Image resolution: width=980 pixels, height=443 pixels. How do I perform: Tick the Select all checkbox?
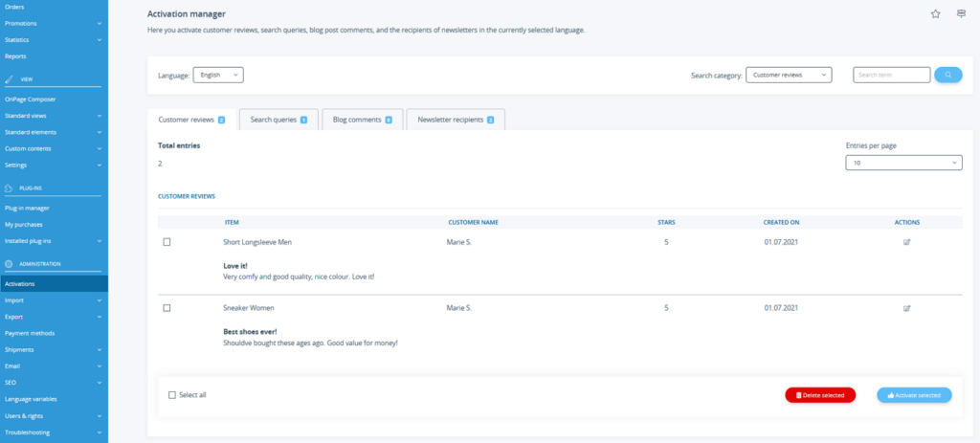click(172, 394)
